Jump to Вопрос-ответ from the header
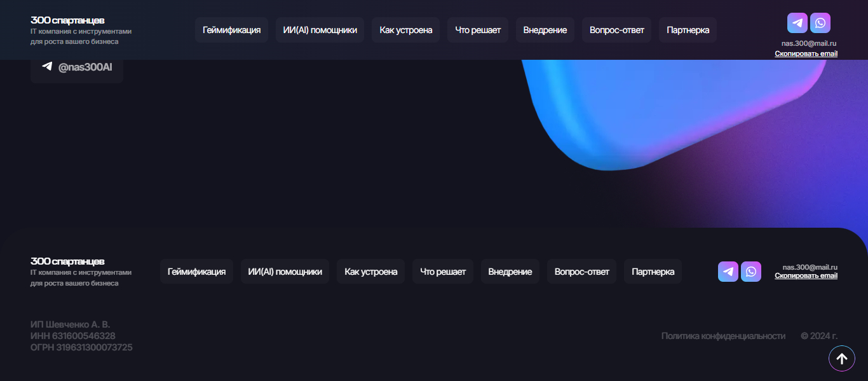Viewport: 868px width, 381px height. coord(616,30)
